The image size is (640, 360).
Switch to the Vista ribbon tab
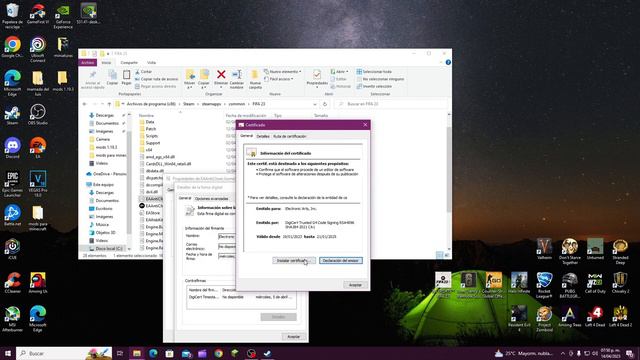click(151, 62)
